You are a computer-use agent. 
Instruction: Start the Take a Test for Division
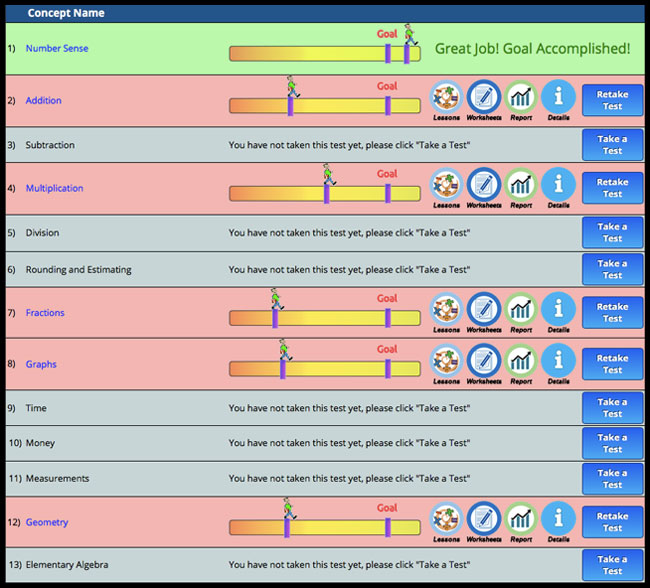612,232
